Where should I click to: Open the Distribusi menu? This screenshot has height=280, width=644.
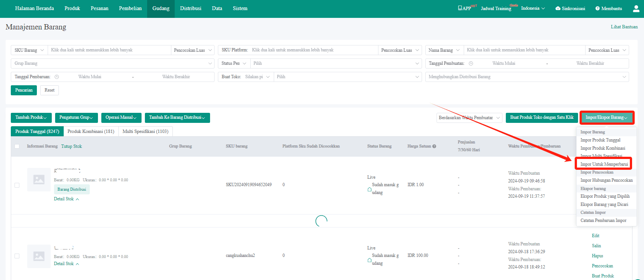191,8
